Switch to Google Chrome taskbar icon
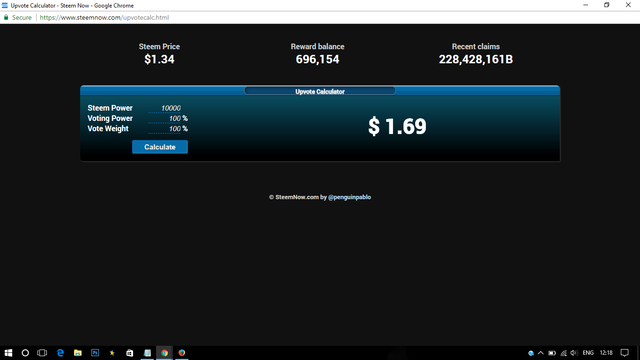This screenshot has height=360, width=640. click(164, 353)
